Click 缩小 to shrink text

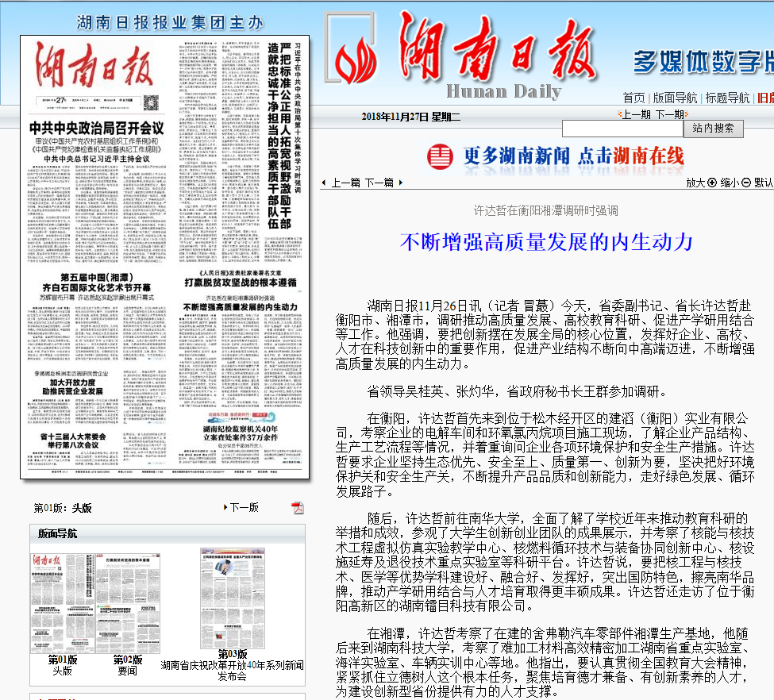730,183
